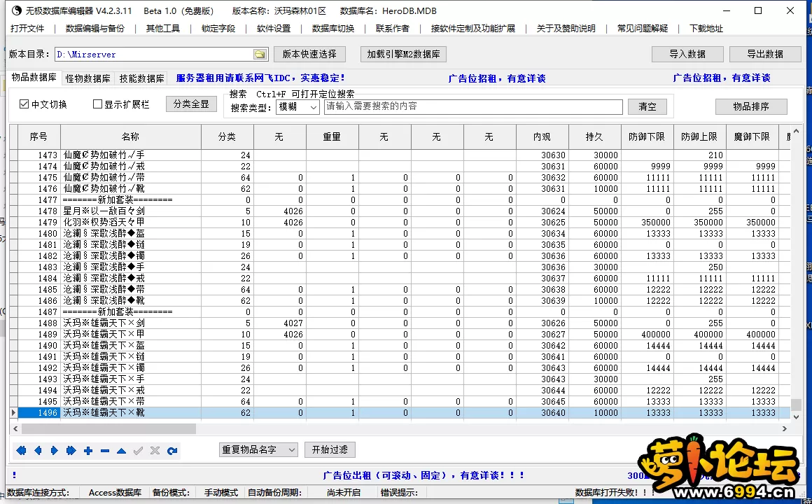Click 导出数据 button

[765, 54]
